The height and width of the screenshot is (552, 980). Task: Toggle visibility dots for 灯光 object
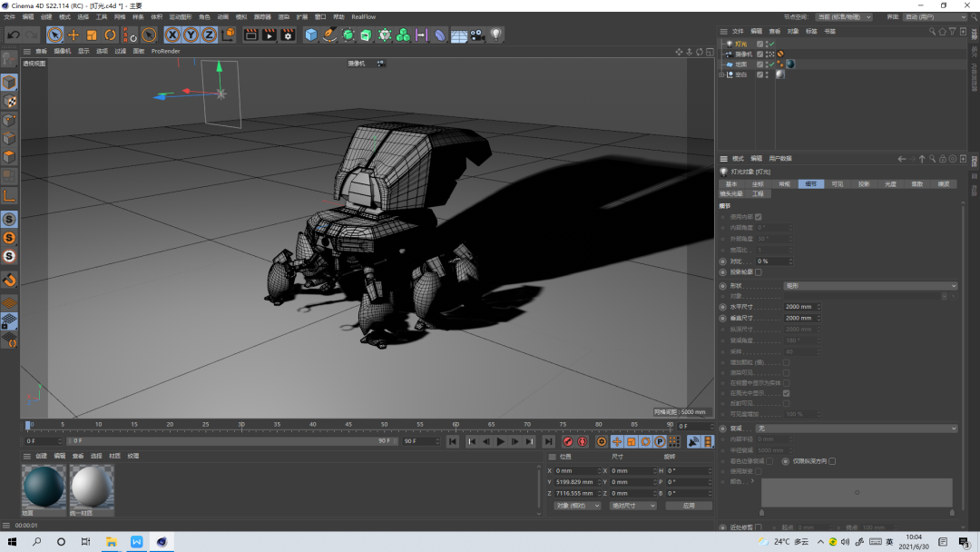767,44
